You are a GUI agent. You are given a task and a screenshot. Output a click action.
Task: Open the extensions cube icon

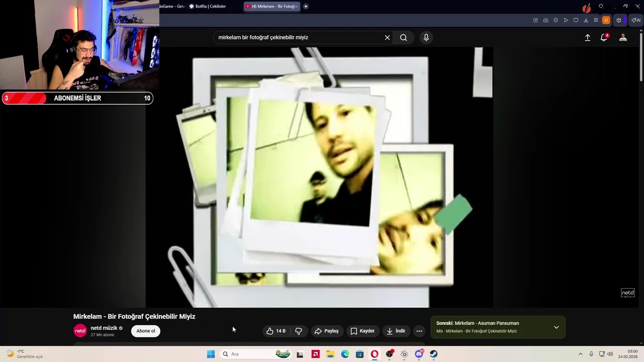619,20
